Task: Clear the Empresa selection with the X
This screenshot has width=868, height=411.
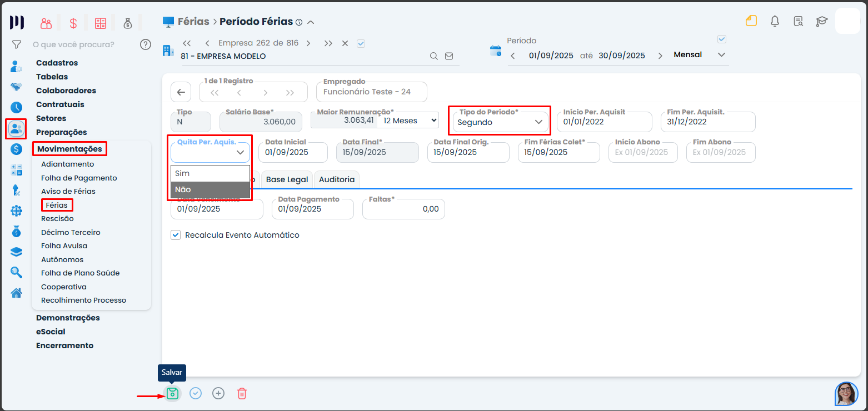Action: click(345, 43)
